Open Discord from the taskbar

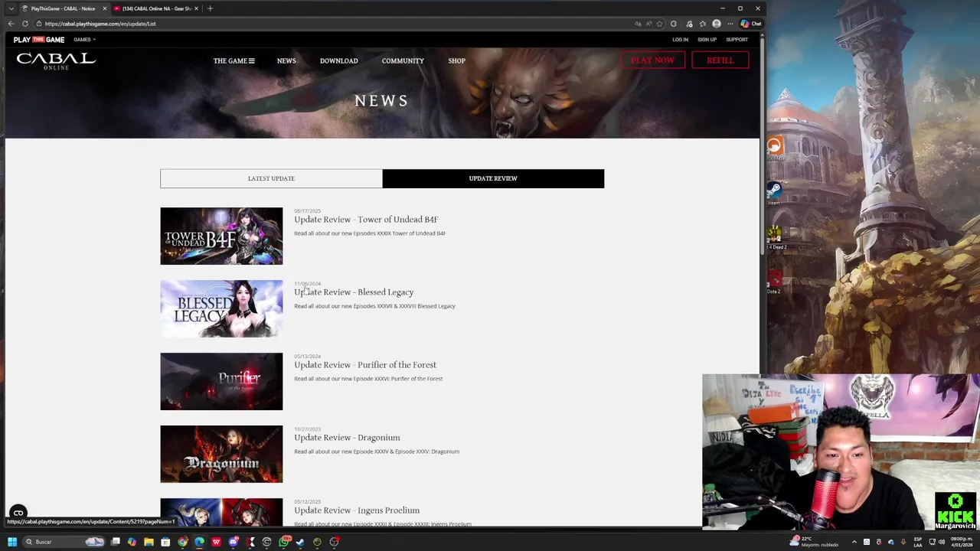tap(234, 542)
